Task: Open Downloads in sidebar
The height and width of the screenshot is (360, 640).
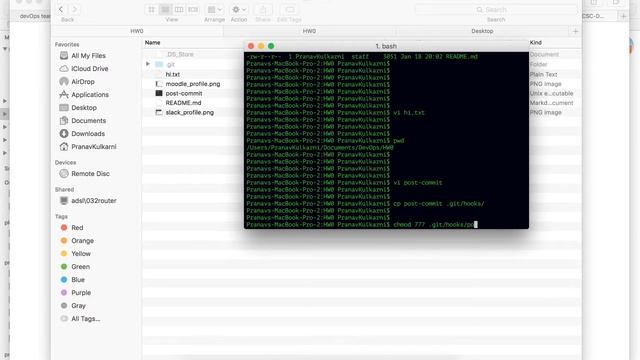Action: 88,134
